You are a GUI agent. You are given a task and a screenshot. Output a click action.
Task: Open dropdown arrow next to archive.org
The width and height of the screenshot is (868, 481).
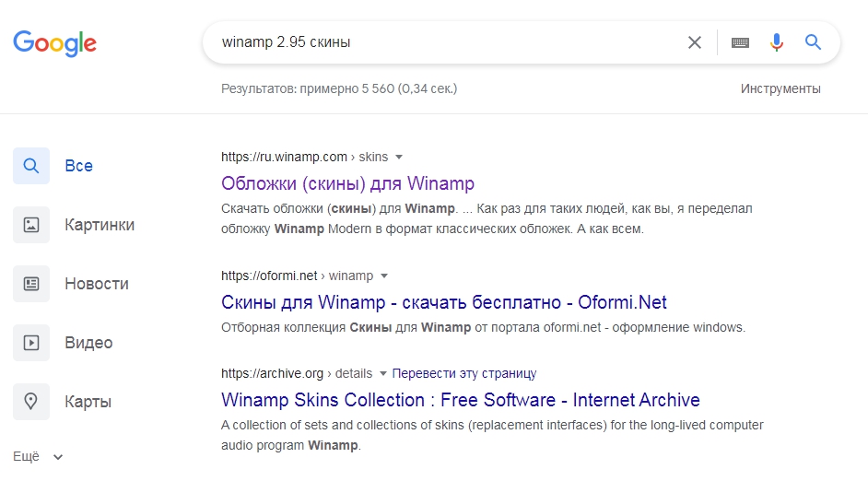pos(382,373)
